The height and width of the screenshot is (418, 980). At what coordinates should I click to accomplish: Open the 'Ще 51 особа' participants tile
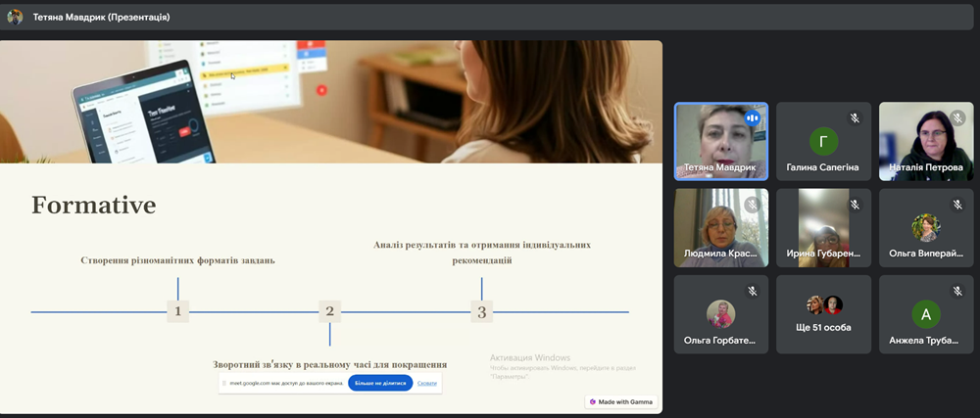(823, 313)
